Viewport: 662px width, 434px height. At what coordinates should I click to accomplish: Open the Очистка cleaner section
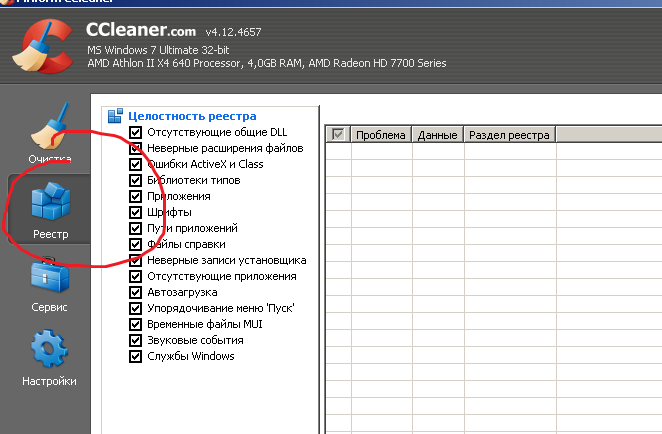click(49, 133)
